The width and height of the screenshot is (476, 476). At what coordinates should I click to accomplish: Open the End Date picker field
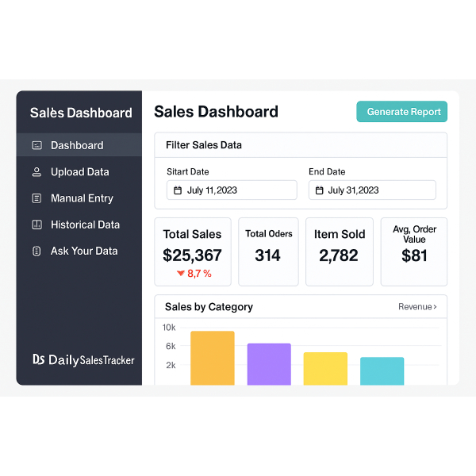point(372,190)
